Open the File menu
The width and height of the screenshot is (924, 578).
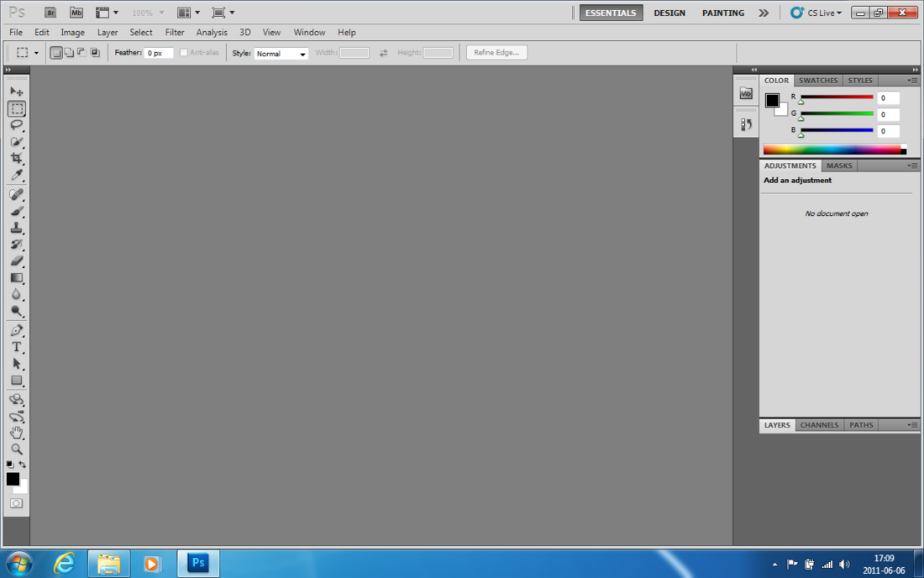click(16, 33)
